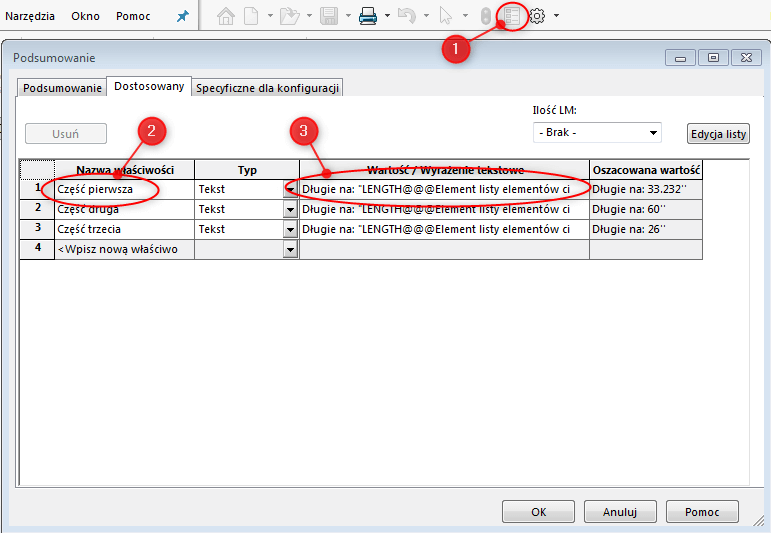Click the Anuluj button
The width and height of the screenshot is (771, 533).
click(x=620, y=511)
